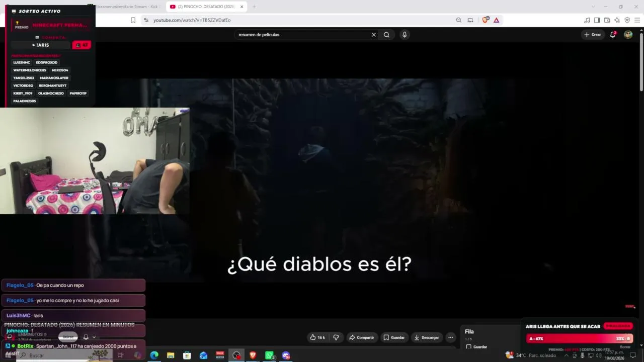Open the YouTube account avatar menu
Viewport: 644px width, 362px height.
[628, 35]
